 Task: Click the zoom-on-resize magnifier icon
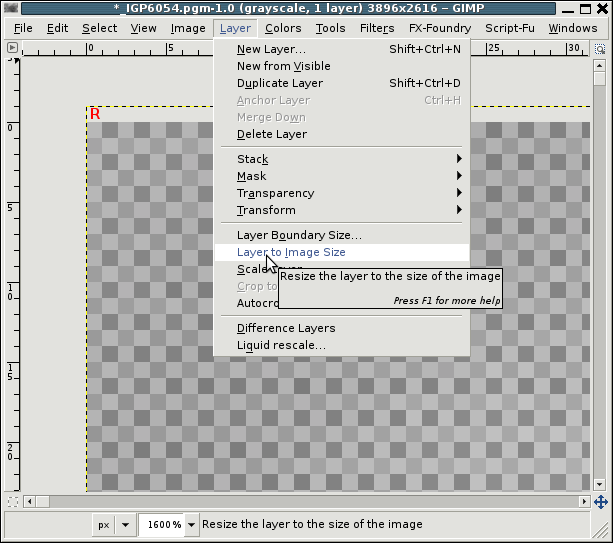click(x=600, y=49)
